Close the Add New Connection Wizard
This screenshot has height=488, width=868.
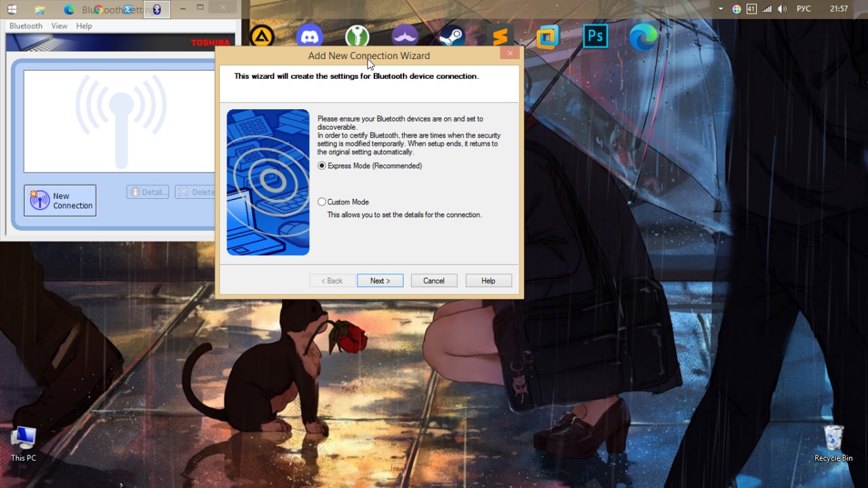click(x=510, y=53)
